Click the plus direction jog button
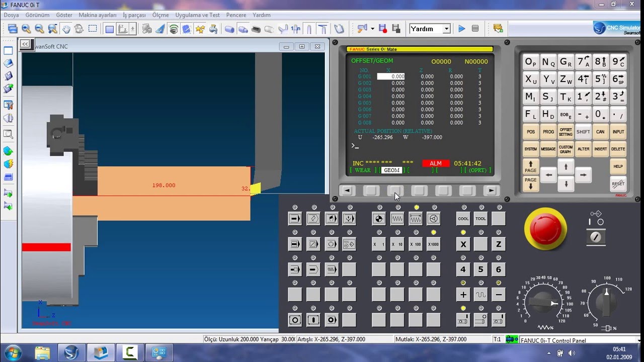The image size is (644, 362). 463,295
